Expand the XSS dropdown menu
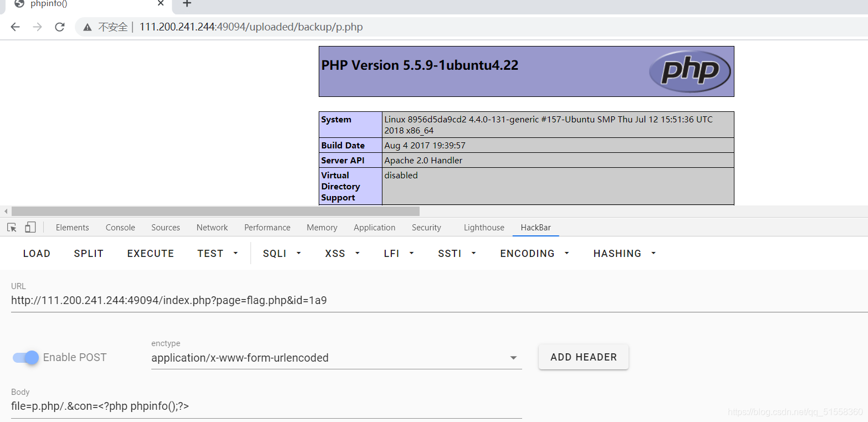The width and height of the screenshot is (868, 422). [342, 253]
